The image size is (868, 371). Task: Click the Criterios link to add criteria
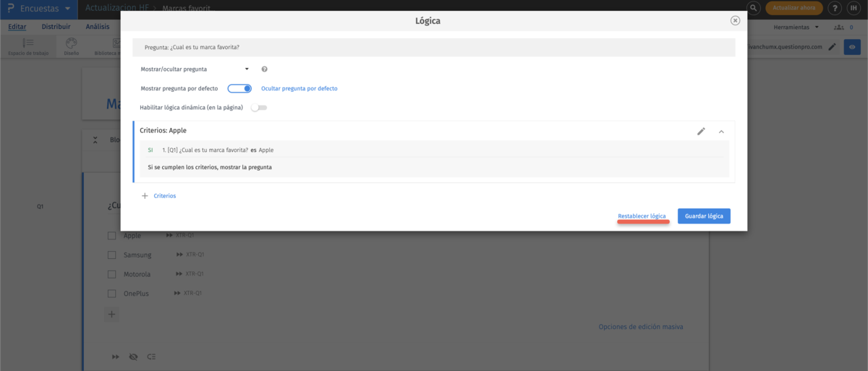[x=165, y=196]
